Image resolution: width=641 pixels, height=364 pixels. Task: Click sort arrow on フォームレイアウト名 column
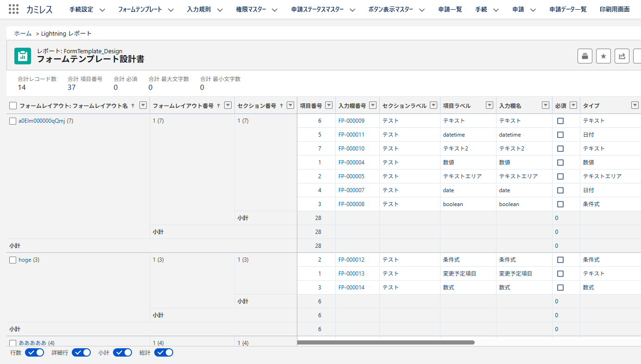(133, 106)
